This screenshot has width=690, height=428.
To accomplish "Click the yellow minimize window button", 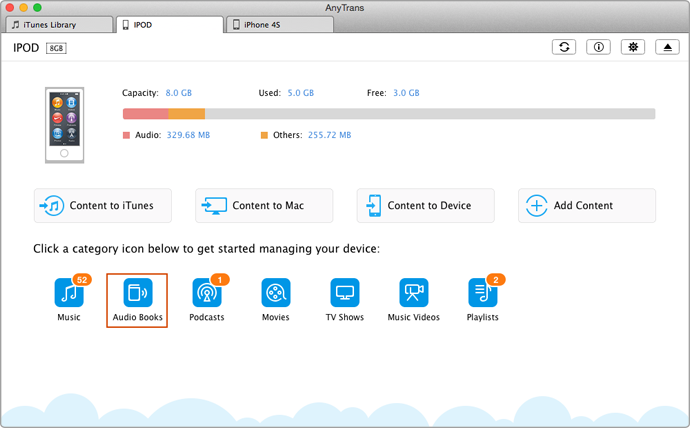I will [x=24, y=7].
